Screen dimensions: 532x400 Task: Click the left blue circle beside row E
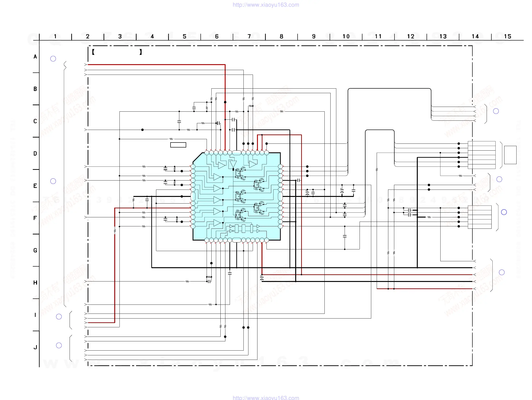53,181
